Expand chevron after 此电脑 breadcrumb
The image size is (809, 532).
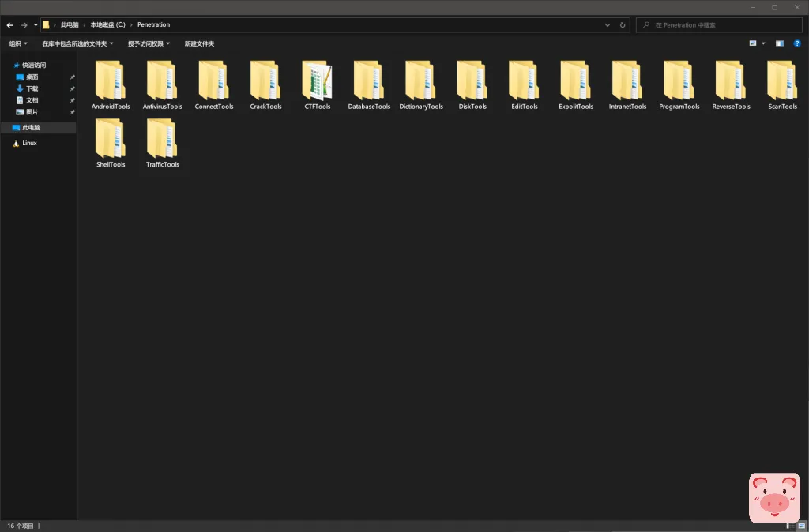[84, 24]
